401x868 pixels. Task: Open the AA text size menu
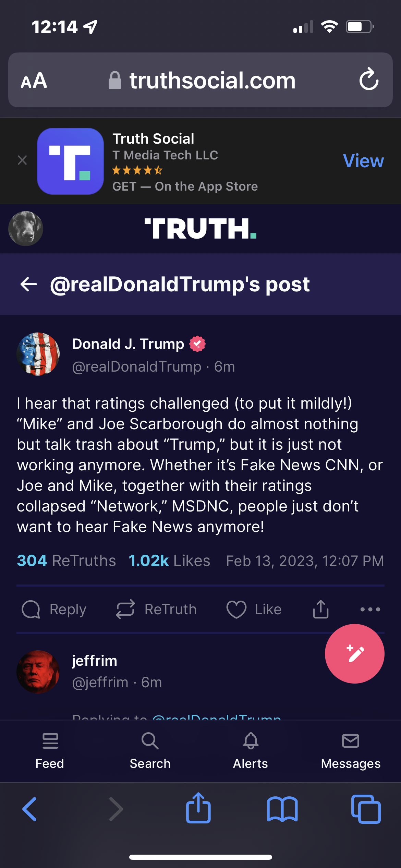pos(34,81)
